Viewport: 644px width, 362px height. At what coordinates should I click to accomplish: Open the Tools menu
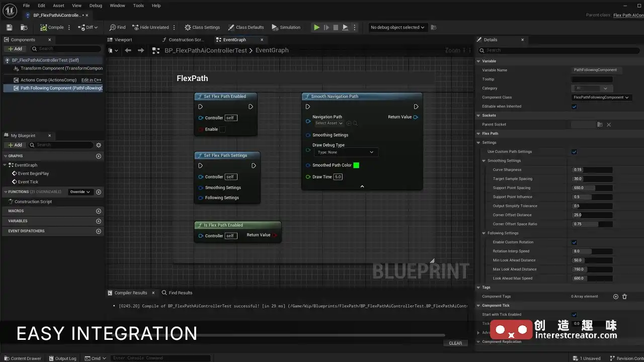point(138,6)
